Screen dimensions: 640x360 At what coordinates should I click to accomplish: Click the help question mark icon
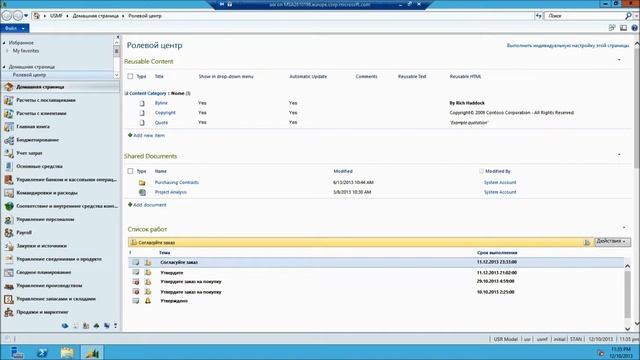(634, 28)
